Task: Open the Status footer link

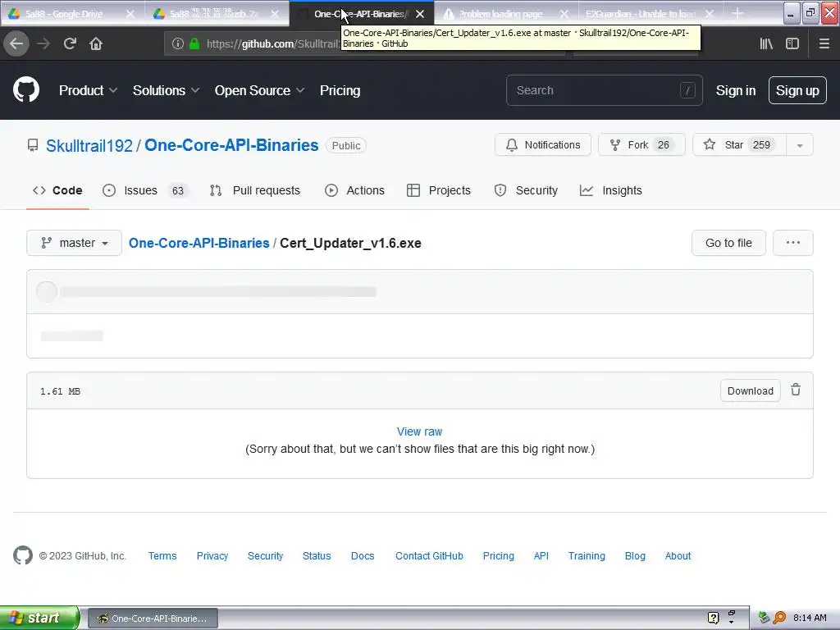Action: (x=317, y=555)
